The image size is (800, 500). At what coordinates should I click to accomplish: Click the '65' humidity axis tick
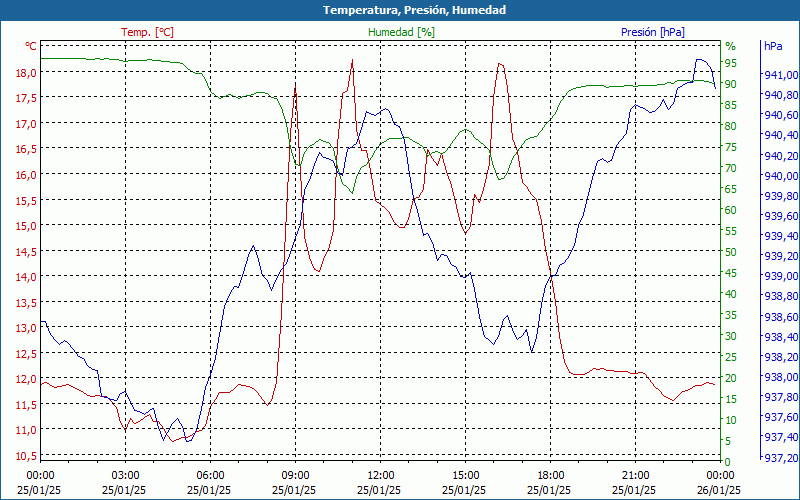pyautogui.click(x=731, y=189)
